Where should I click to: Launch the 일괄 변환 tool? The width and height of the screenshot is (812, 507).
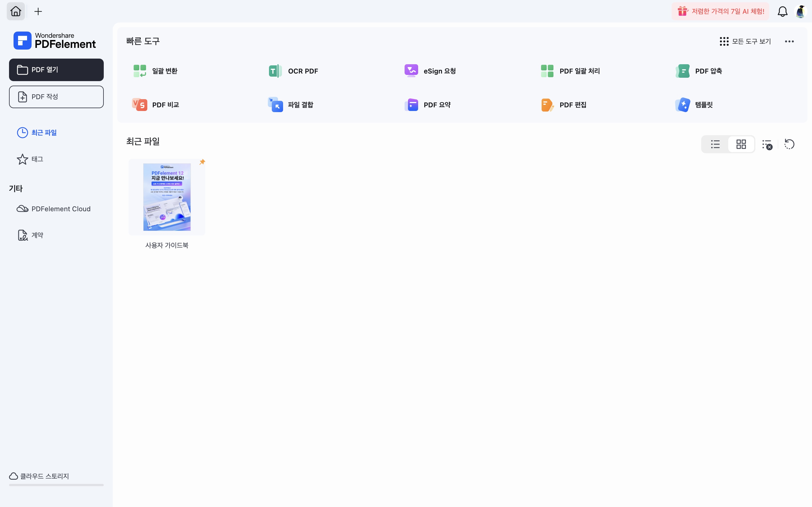tap(164, 71)
